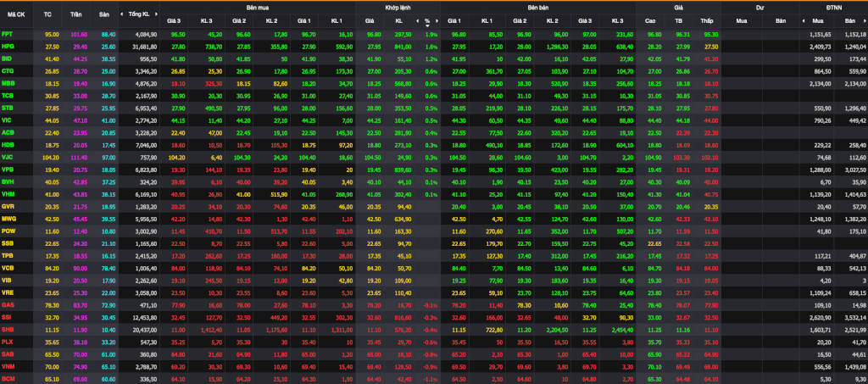Click VNM matched price 69.40
The width and height of the screenshot is (868, 384).
(373, 366)
